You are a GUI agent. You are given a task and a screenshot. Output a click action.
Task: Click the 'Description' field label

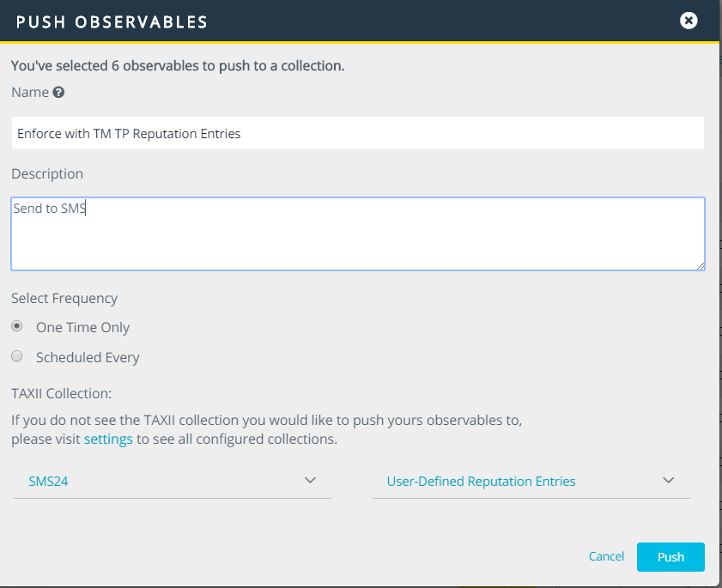47,173
